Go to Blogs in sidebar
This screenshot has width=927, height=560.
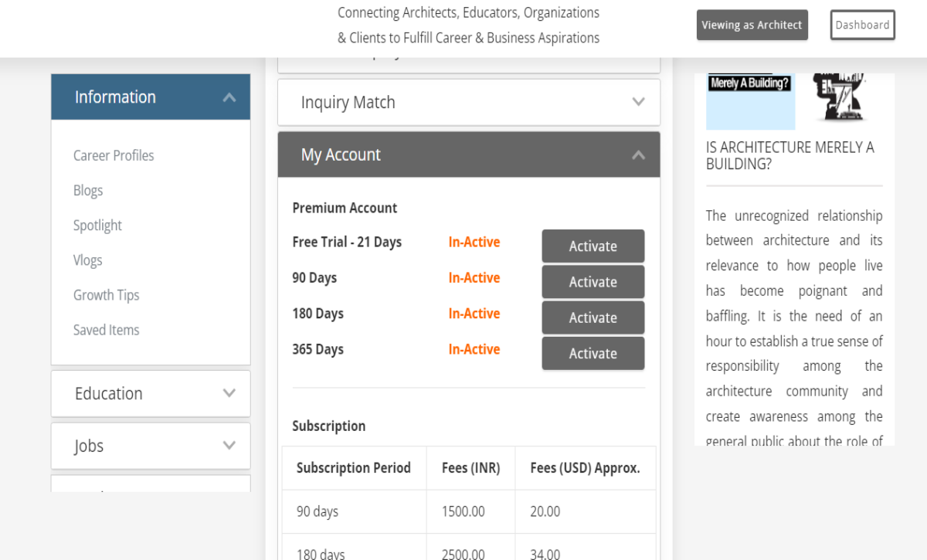coord(88,191)
